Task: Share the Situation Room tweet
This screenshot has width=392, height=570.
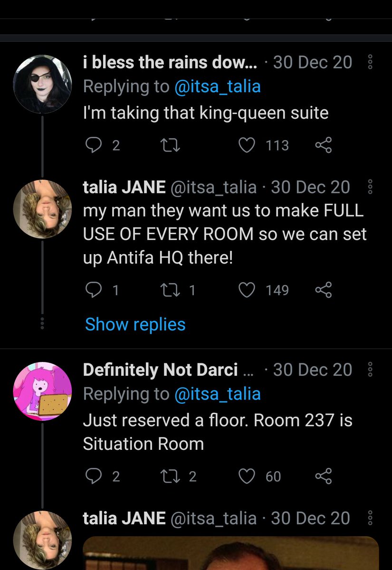Action: tap(323, 476)
